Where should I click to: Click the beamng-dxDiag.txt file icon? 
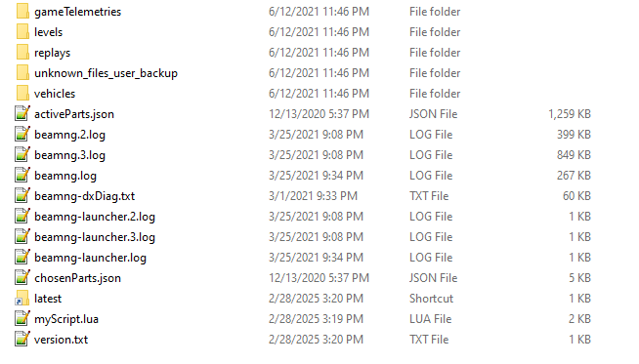(x=22, y=196)
